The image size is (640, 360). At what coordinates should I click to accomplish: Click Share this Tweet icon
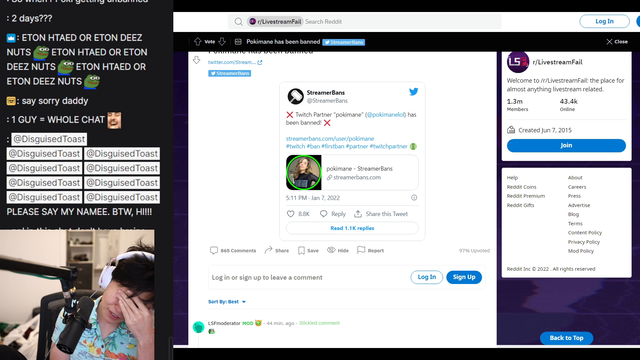pos(358,213)
